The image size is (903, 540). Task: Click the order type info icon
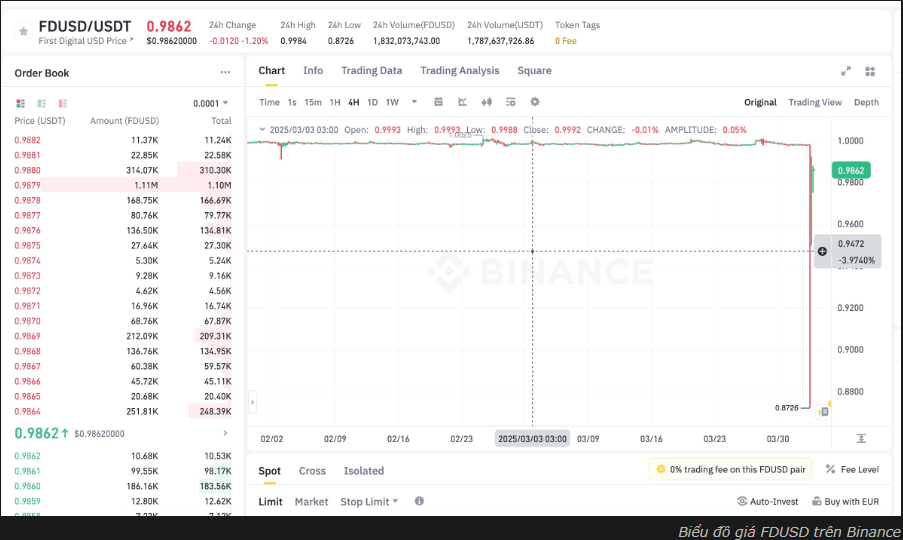coord(419,501)
